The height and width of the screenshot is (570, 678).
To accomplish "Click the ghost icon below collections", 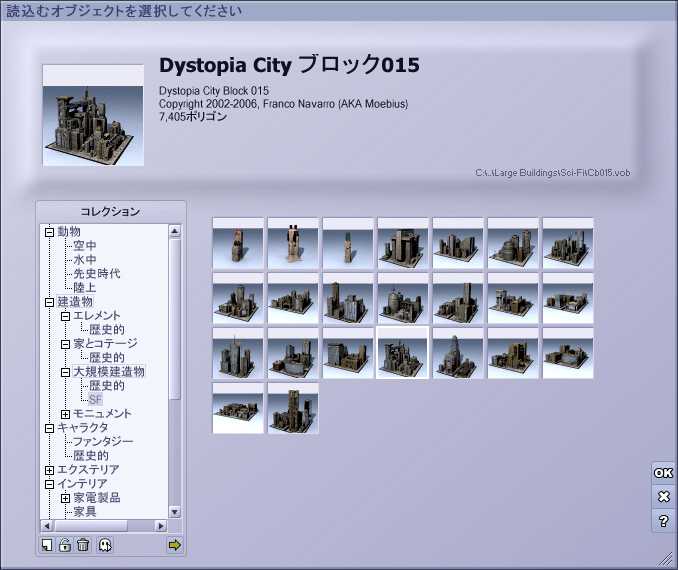I will [x=105, y=545].
